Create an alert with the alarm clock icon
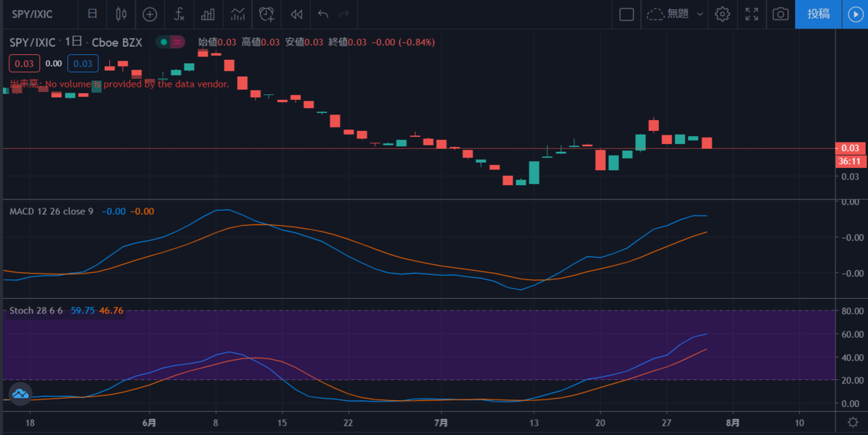Viewport: 868px width, 435px height. (267, 14)
